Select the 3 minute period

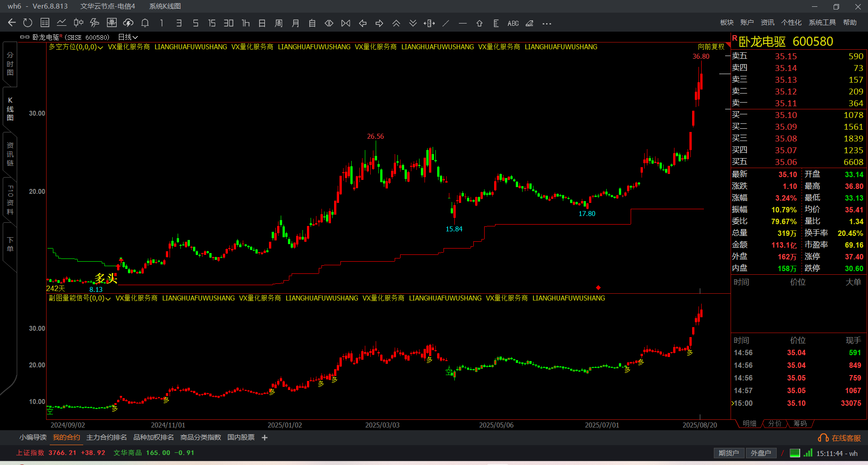click(179, 23)
